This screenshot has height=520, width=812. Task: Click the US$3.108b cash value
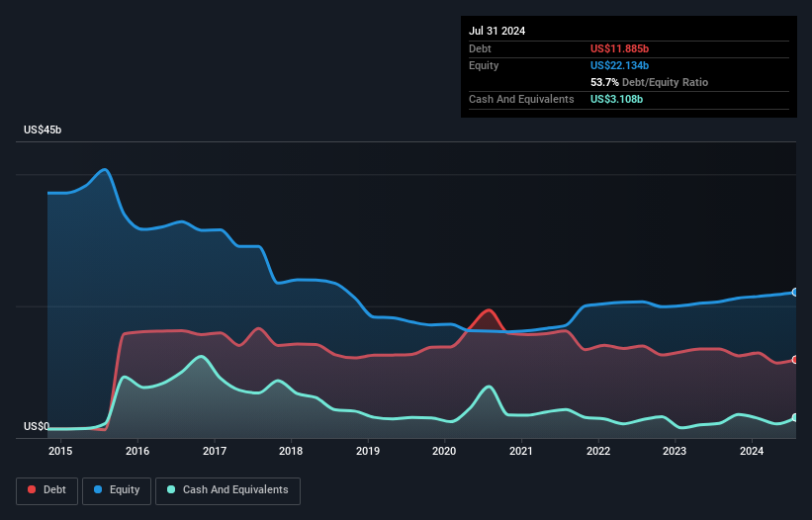(x=616, y=99)
